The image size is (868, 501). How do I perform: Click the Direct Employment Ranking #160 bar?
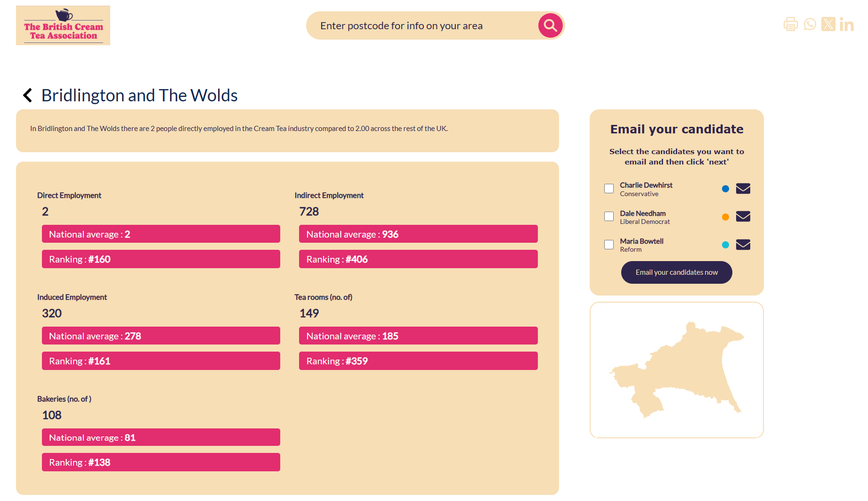pos(161,259)
